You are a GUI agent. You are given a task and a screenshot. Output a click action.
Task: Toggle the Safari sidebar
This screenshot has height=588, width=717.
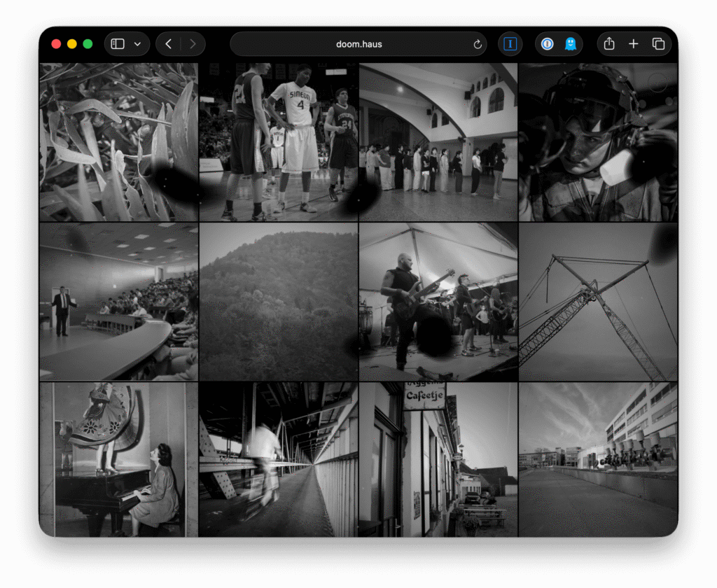tap(118, 44)
